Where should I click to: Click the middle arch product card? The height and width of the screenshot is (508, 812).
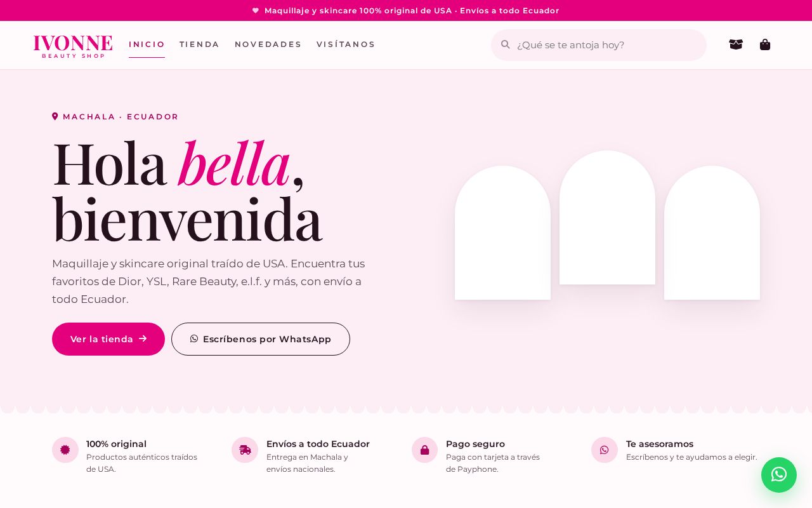tap(607, 217)
